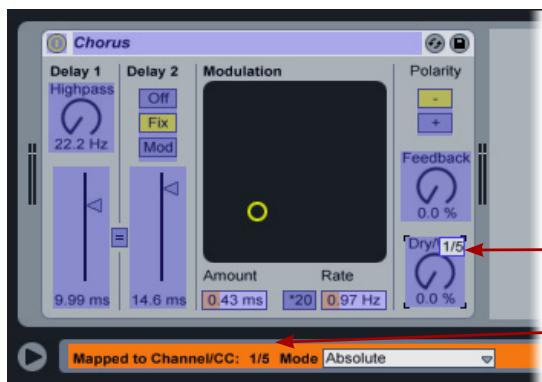Viewport: 542px width, 382px height.
Task: Click the Dry/Wet knob
Action: coord(434,271)
